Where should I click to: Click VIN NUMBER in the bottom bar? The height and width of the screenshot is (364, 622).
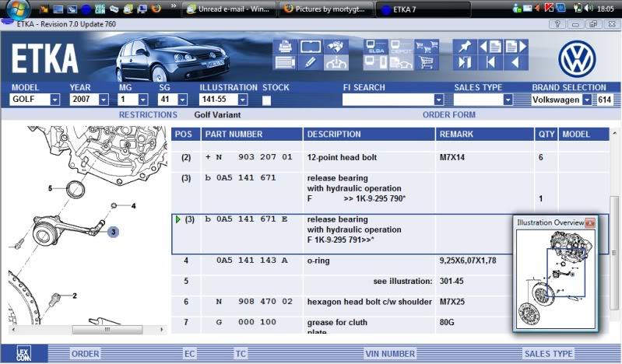[x=390, y=354]
